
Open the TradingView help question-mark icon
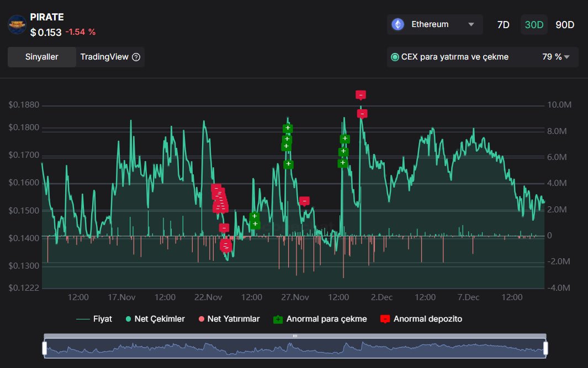point(136,57)
